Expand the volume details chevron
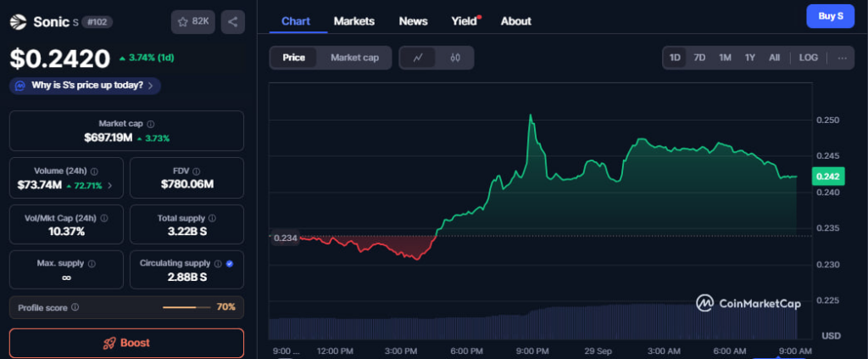868x359 pixels. tap(109, 186)
